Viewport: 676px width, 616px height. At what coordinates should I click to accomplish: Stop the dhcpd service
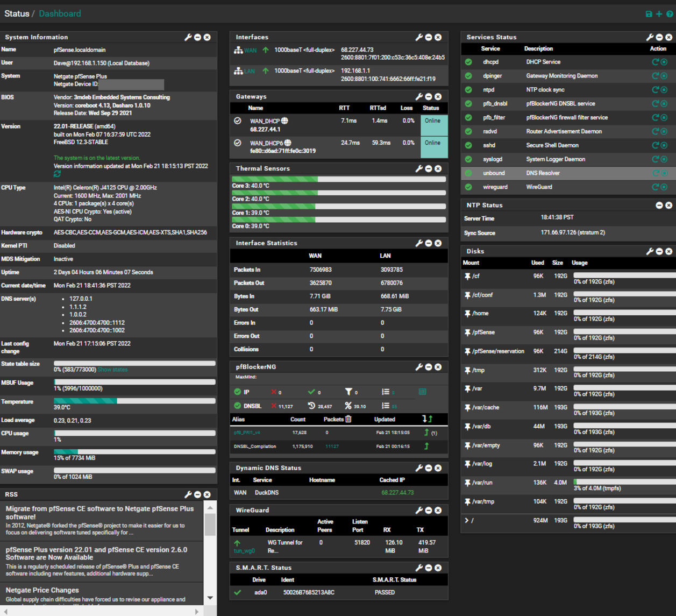[x=664, y=62]
